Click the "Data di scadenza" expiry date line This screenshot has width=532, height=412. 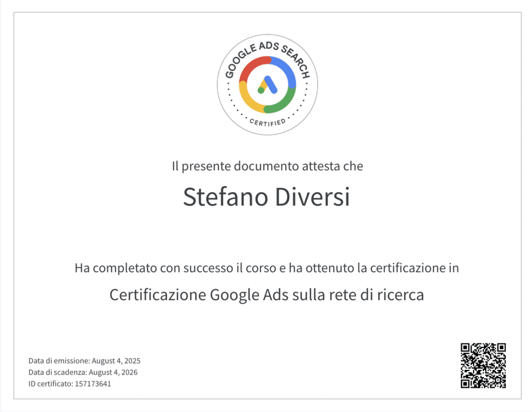coord(83,372)
